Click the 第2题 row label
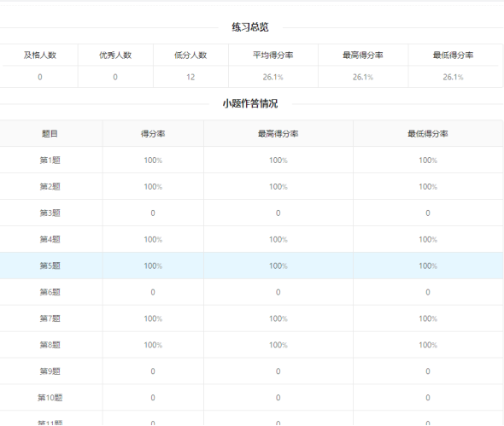Image resolution: width=504 pixels, height=426 pixels. (50, 186)
